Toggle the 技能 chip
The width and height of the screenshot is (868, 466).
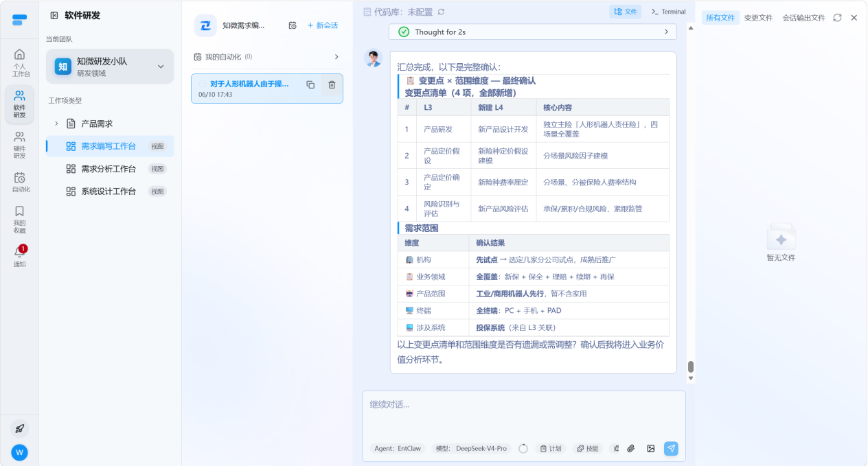click(587, 448)
